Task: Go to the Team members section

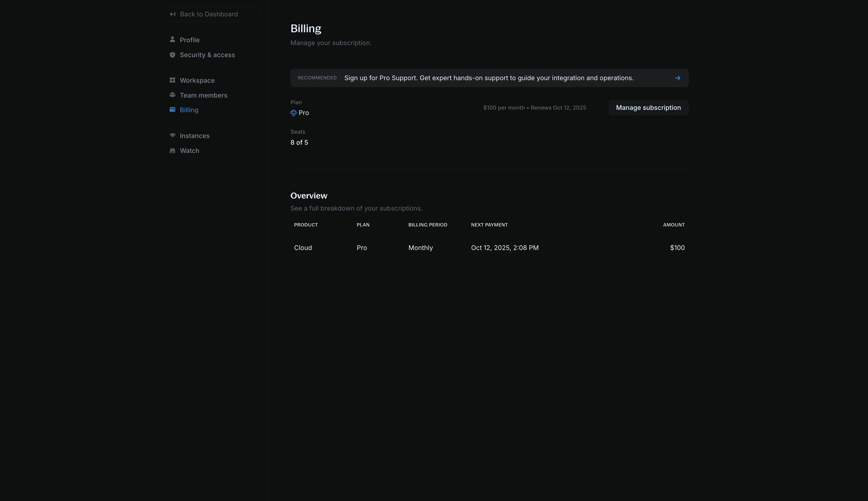Action: point(203,95)
